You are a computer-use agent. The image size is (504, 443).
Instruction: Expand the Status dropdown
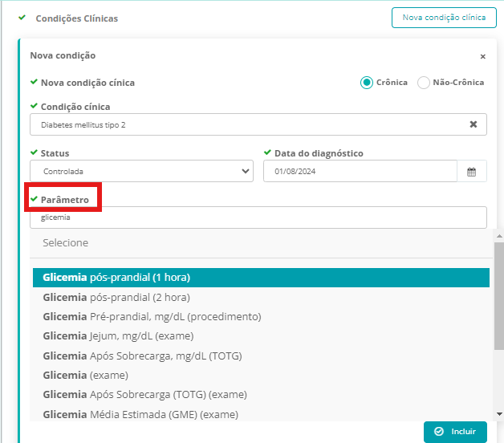142,171
